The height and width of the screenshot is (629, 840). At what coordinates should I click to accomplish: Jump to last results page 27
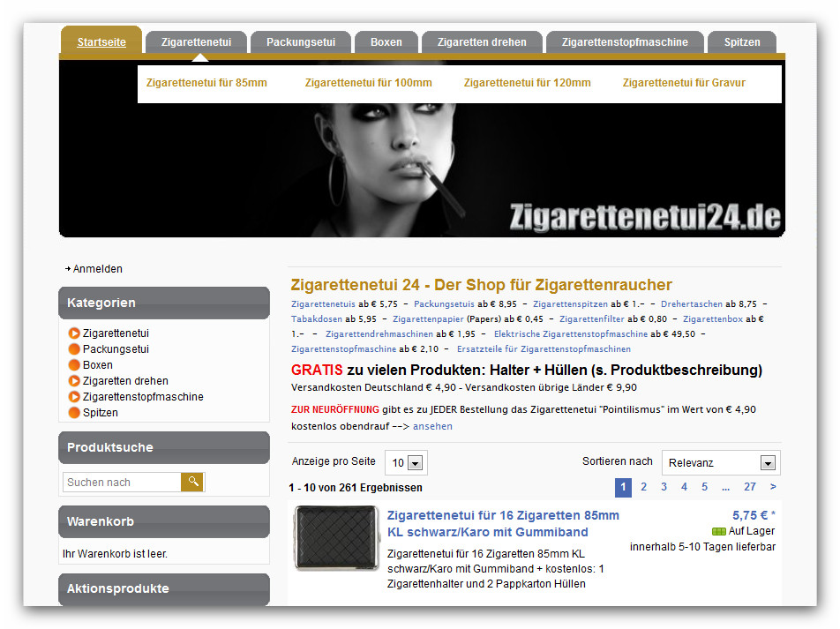tap(749, 486)
